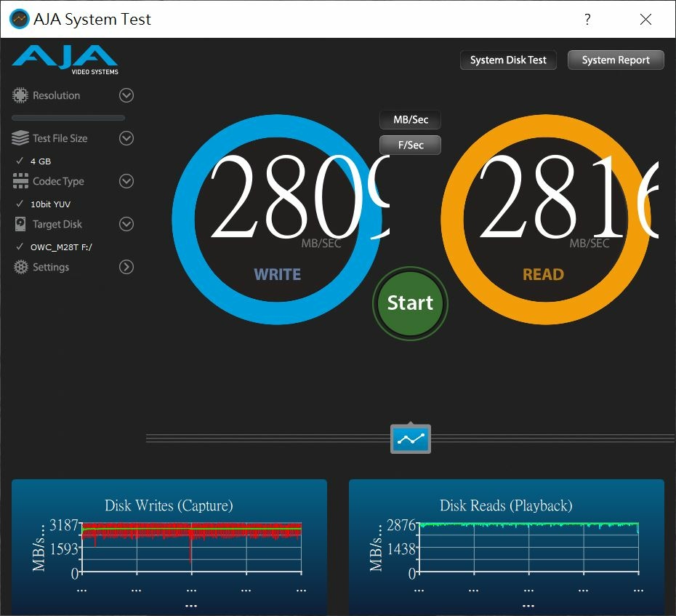Click the Codec Type label
The height and width of the screenshot is (616, 676).
tap(59, 182)
